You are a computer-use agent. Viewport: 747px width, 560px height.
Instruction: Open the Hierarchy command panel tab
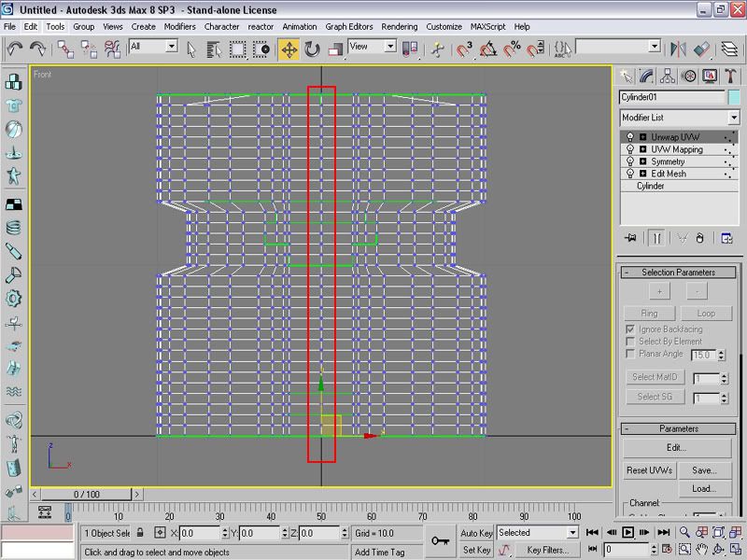tap(668, 76)
